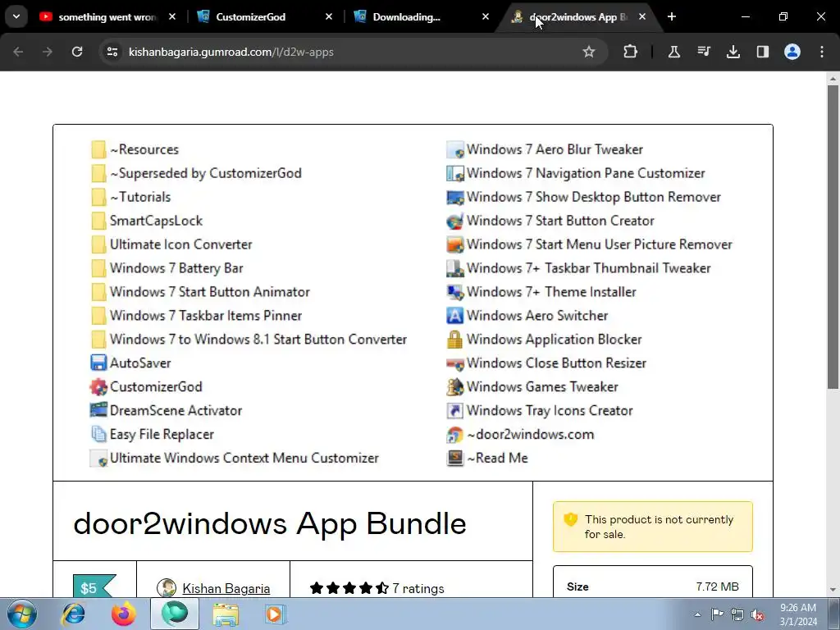Toggle the side panel icon

coord(763,52)
